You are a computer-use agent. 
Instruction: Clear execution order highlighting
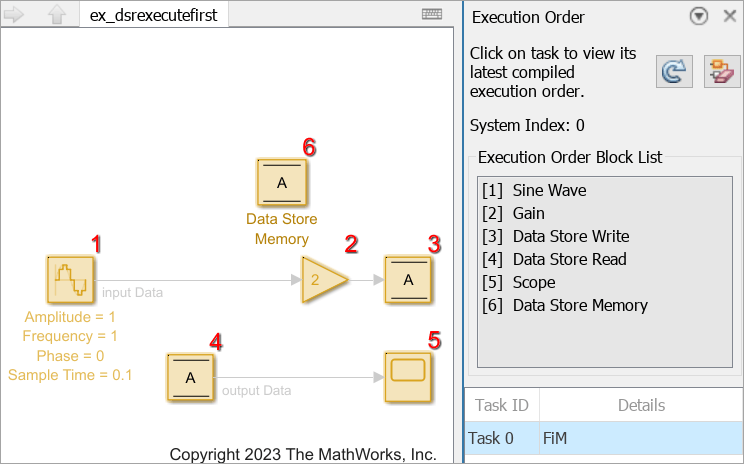pyautogui.click(x=722, y=72)
